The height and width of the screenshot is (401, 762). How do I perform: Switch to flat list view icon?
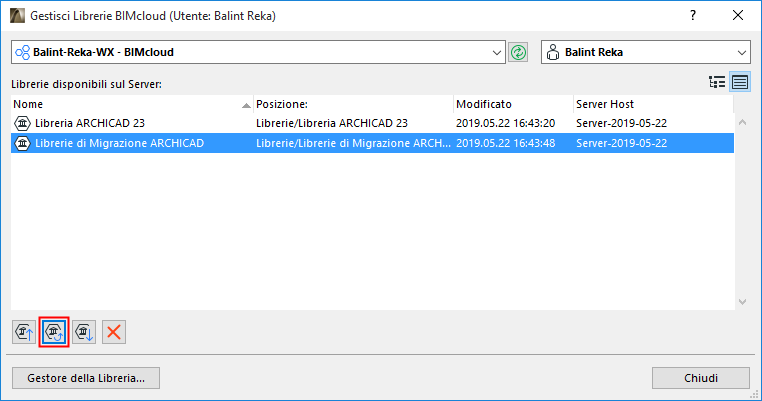[740, 82]
